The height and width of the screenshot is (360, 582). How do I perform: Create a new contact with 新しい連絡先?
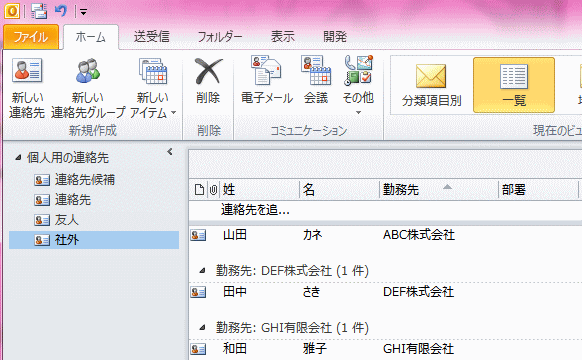(x=27, y=88)
